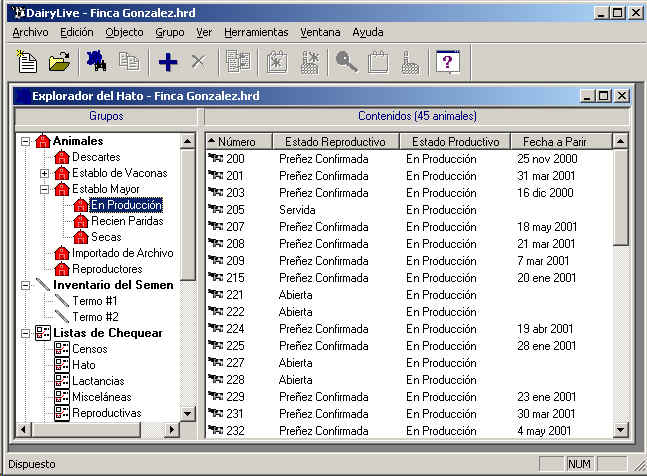
Task: Click the blue cow find icon
Action: (x=97, y=62)
